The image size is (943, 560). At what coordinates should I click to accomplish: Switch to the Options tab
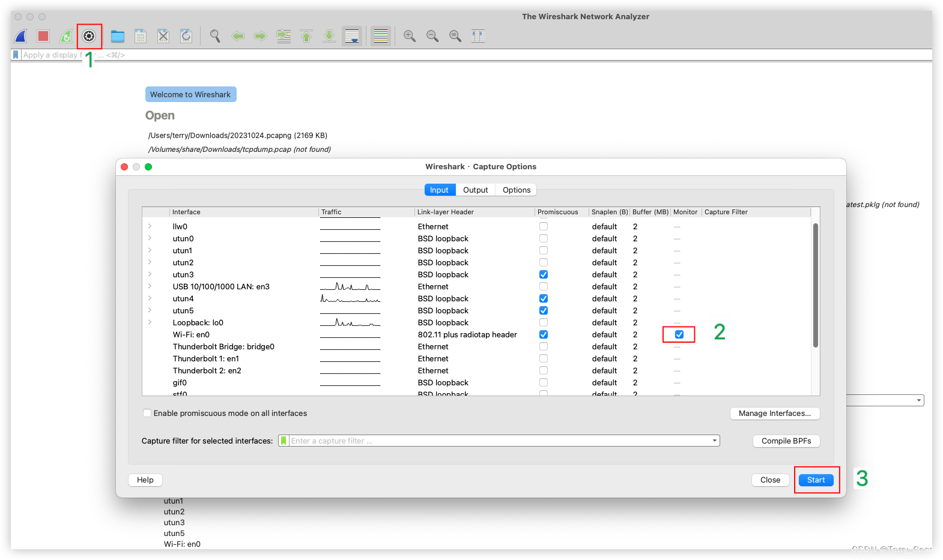pos(517,190)
